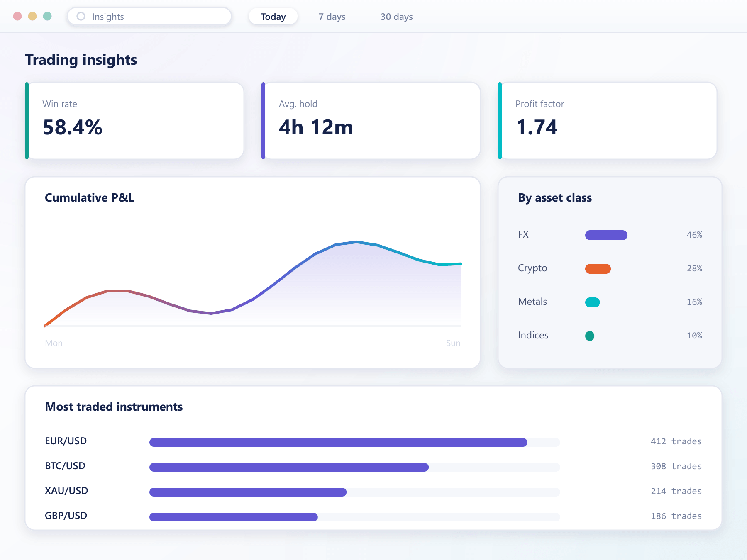747x560 pixels.
Task: Click the 1.74 profit factor value
Action: pos(537,127)
